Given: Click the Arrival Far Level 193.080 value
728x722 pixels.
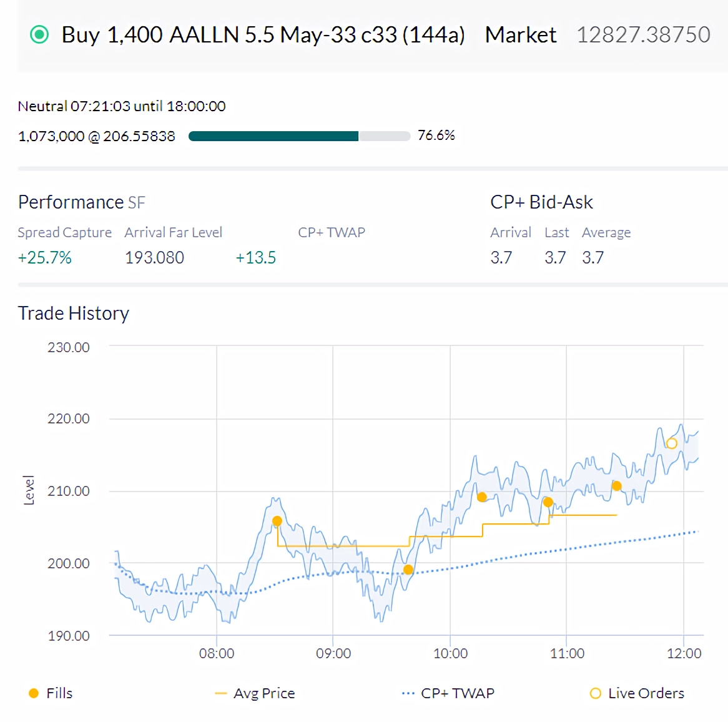Looking at the screenshot, I should (x=155, y=258).
